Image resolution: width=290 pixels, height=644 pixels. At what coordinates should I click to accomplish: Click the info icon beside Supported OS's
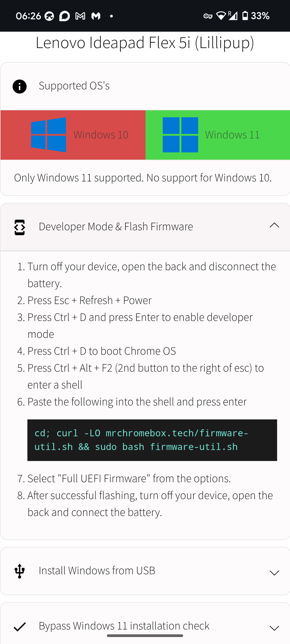click(20, 86)
